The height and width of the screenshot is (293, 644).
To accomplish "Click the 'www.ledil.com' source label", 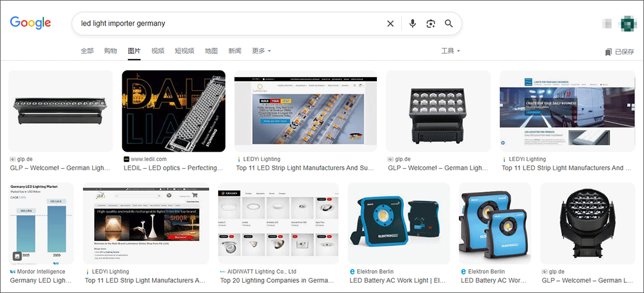I will [148, 159].
